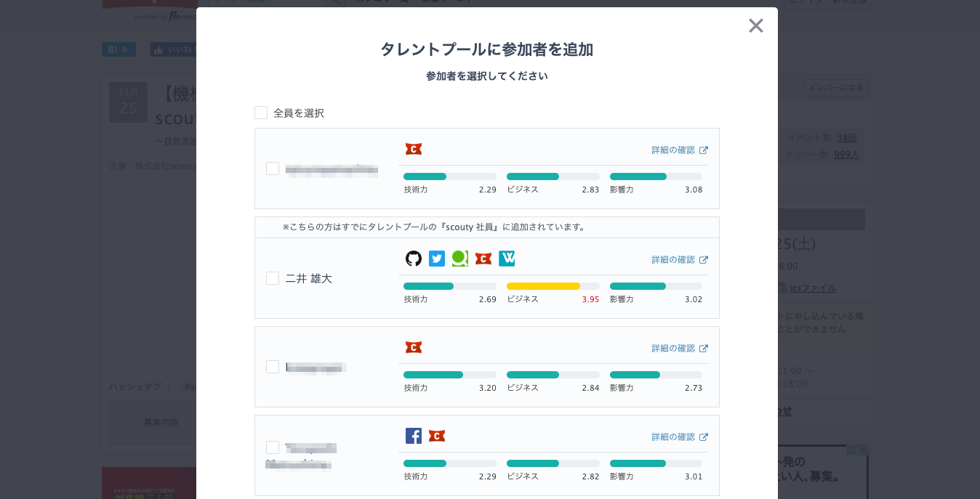
Task: Open 詳細の確認 for the ビジネス 2.82 participant
Action: pos(680,437)
